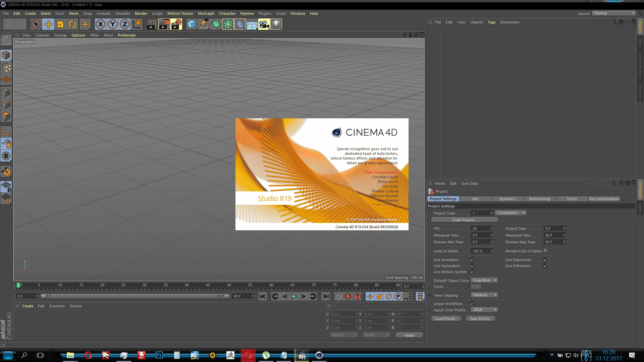This screenshot has width=644, height=362.
Task: Open the Subdivision Surface generator icon
Action: [x=216, y=24]
